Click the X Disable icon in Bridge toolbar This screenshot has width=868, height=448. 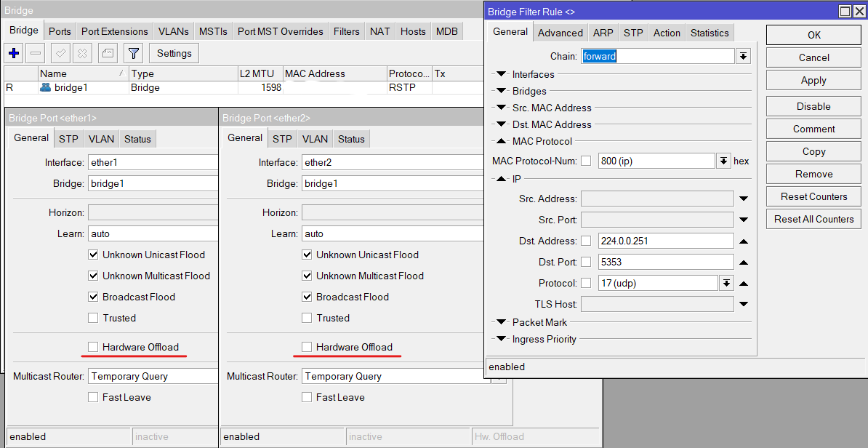(x=82, y=54)
